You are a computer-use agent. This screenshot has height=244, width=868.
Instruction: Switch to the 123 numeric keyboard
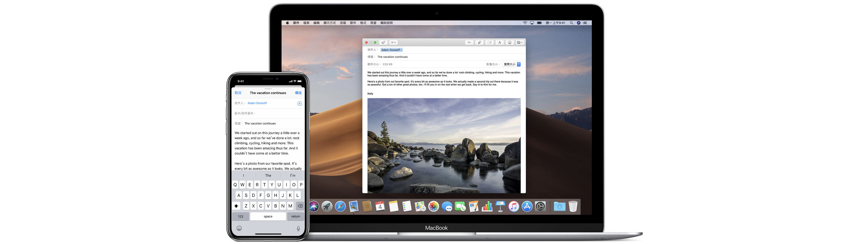[x=240, y=217]
